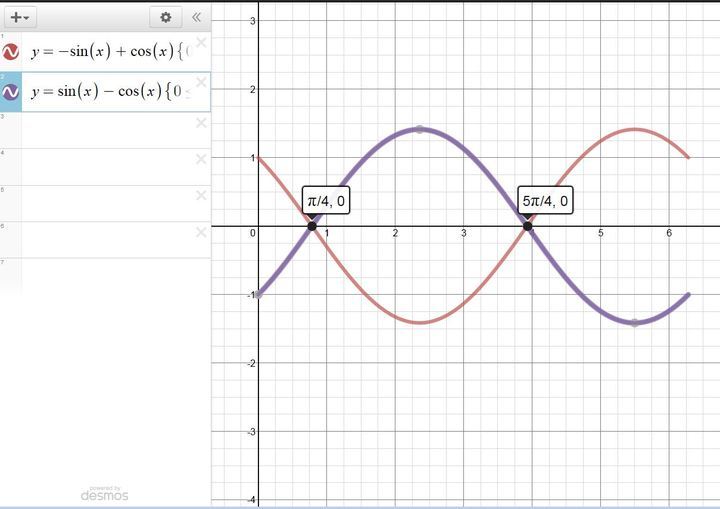Viewport: 720px width, 509px height.
Task: Remove empty expression row 4 with X
Action: tap(201, 159)
